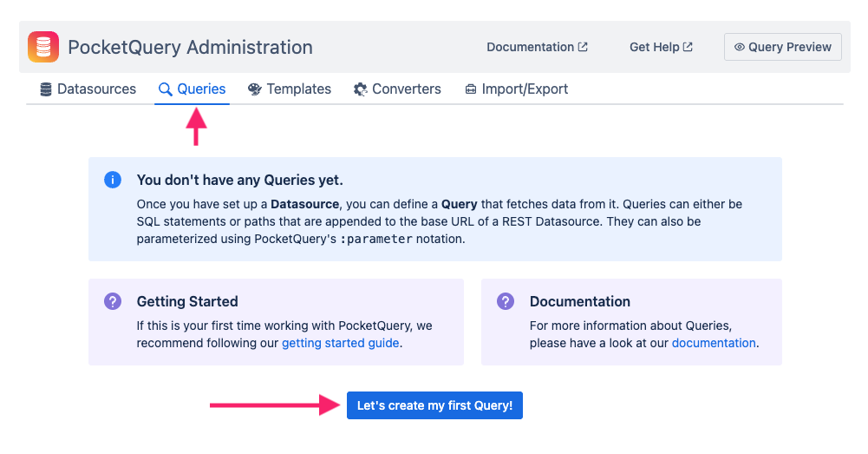Click the Import/Export briefcase icon

pos(471,89)
